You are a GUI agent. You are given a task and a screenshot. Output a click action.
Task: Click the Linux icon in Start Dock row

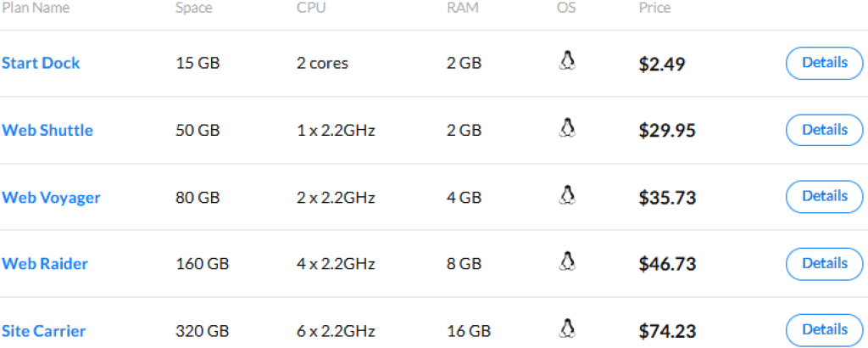click(x=567, y=61)
